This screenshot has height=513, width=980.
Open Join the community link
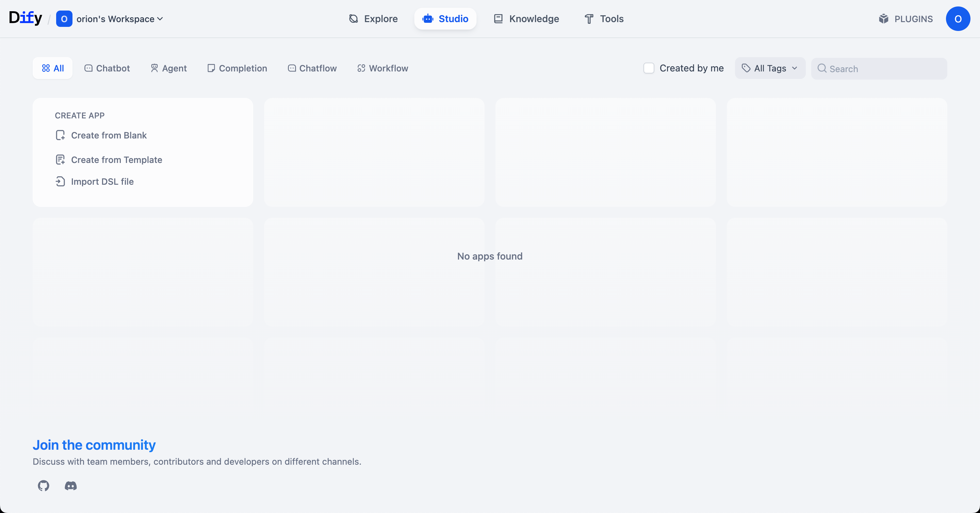pos(94,445)
